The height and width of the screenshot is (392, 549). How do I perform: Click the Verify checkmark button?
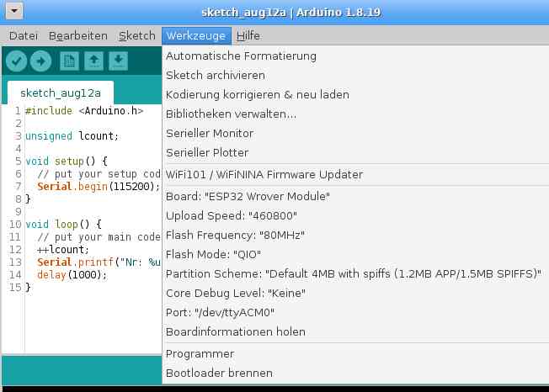16,61
